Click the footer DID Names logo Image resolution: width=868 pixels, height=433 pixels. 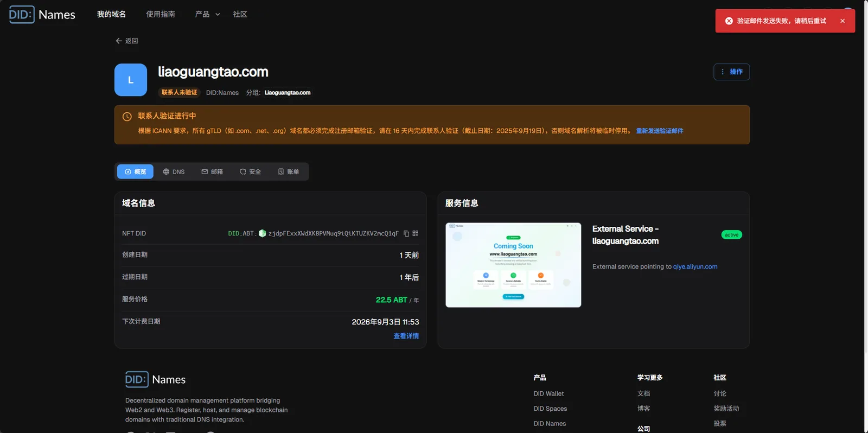(156, 379)
